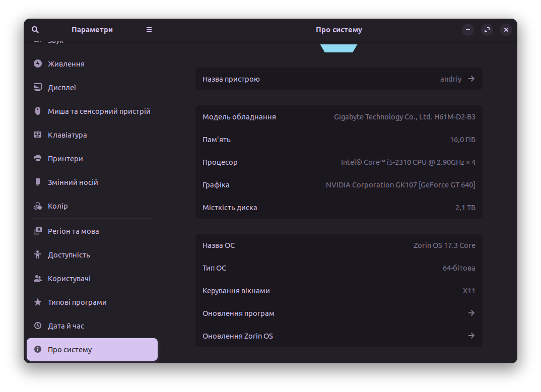Click the Змінний носій drive icon

point(38,182)
